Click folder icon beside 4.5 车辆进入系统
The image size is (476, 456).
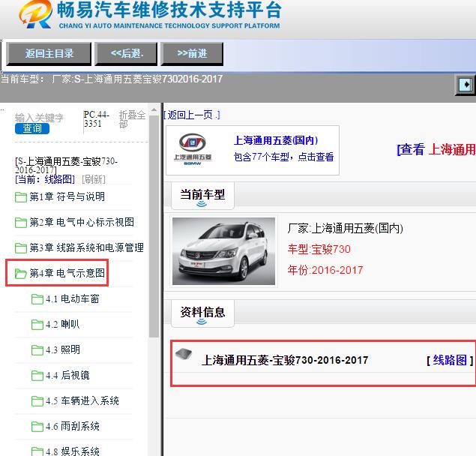pyautogui.click(x=37, y=401)
